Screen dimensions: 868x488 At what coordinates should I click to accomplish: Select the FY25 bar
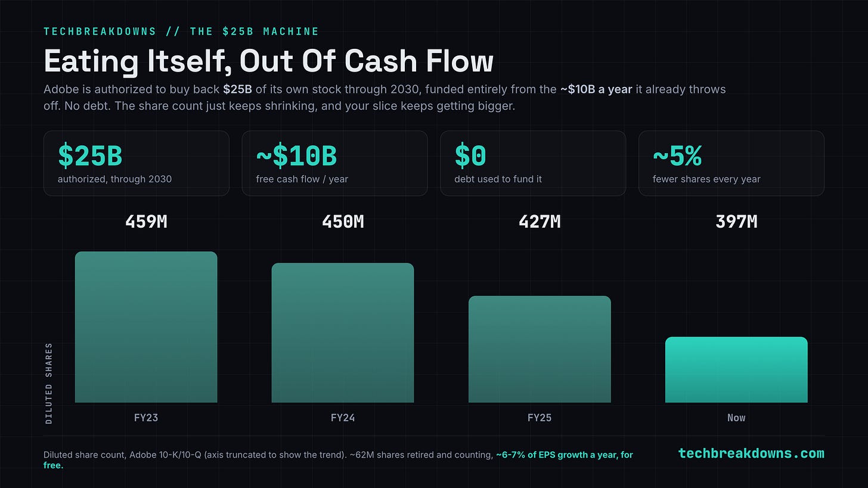tap(540, 349)
